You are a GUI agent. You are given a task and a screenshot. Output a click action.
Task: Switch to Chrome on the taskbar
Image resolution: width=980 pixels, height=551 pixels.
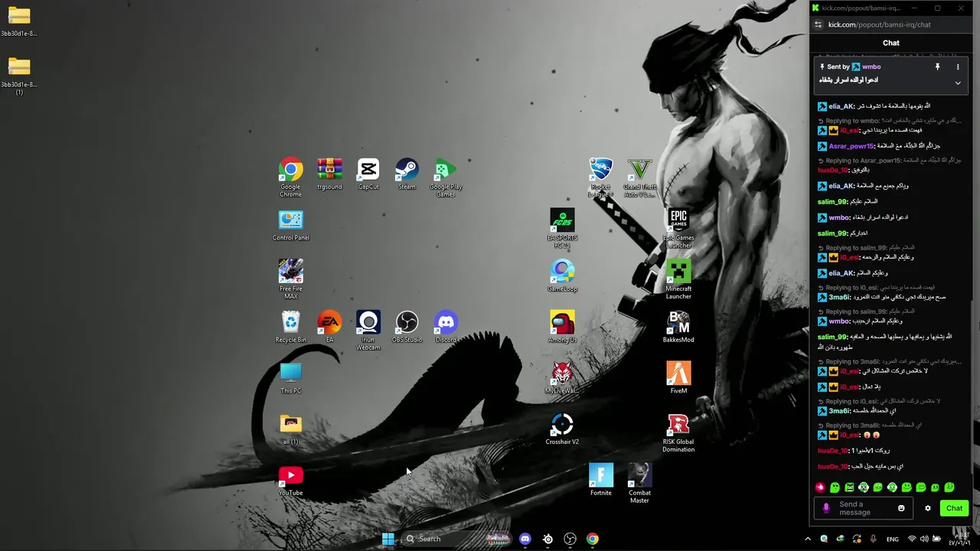pos(593,539)
